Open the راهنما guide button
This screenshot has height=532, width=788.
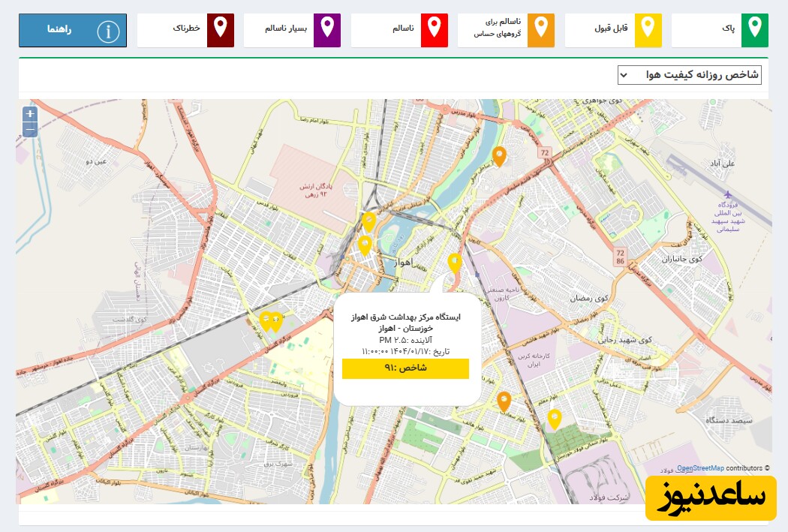73,30
